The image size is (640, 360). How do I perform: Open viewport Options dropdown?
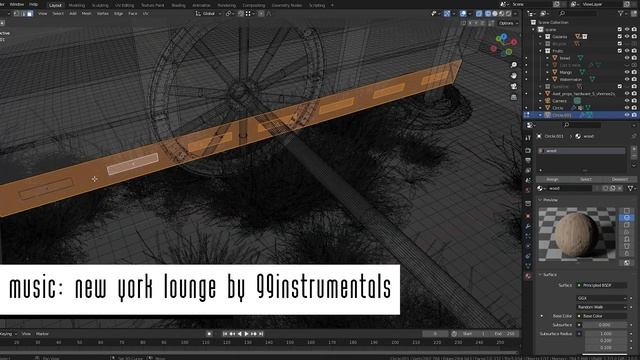pos(508,23)
